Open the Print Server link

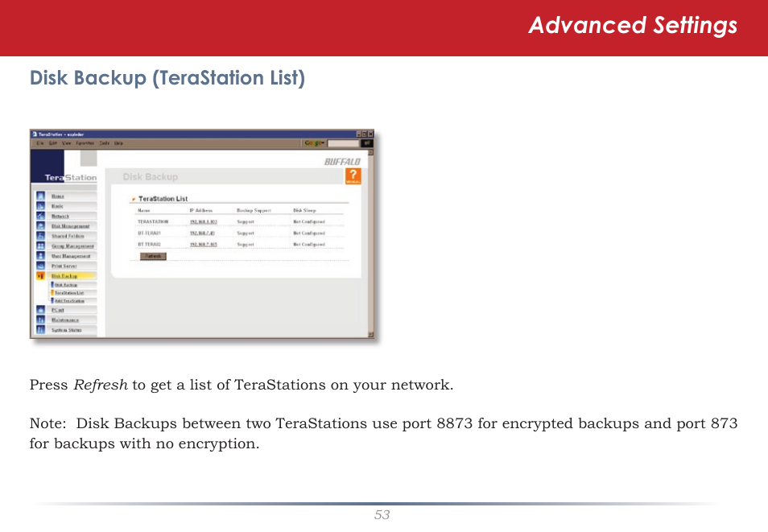pos(64,266)
